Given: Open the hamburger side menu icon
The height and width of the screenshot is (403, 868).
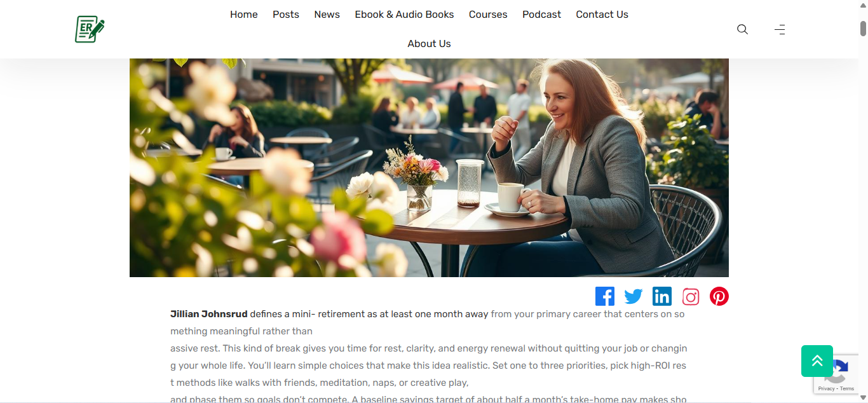Looking at the screenshot, I should click(x=780, y=29).
